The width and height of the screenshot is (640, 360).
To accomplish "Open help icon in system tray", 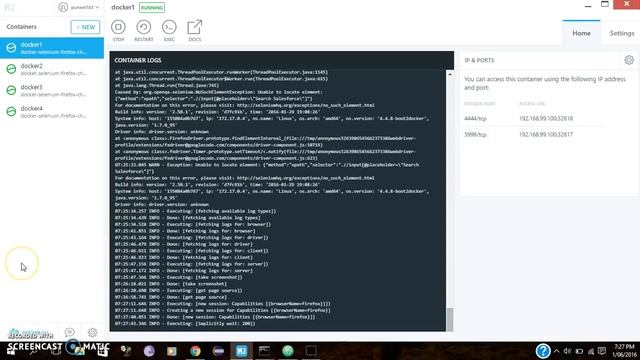I will [542, 351].
